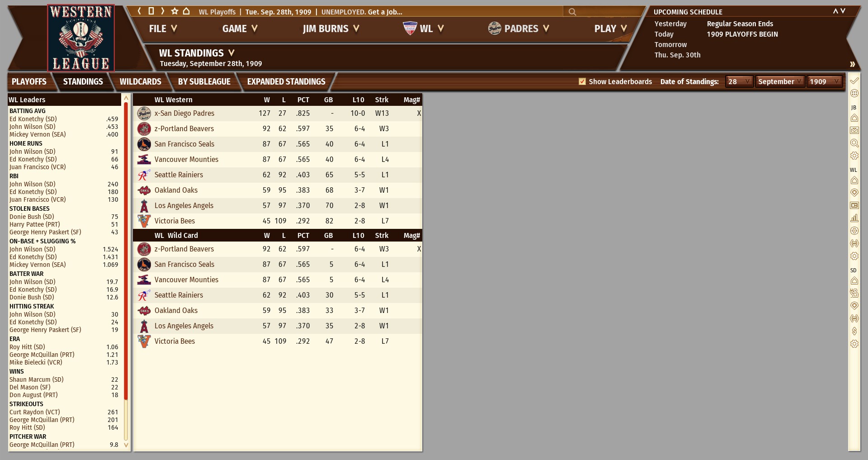This screenshot has height=460, width=868.
Task: Switch to the PLAYOFFS tab
Action: pos(29,81)
